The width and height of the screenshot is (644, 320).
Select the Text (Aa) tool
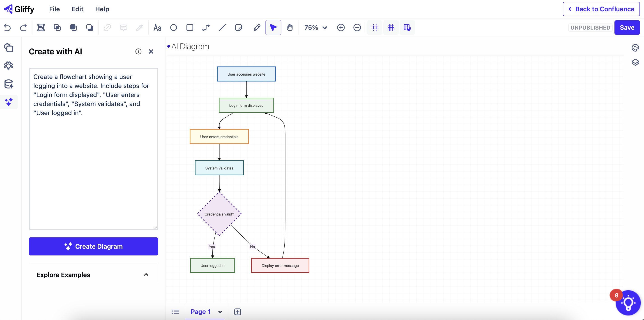(157, 28)
